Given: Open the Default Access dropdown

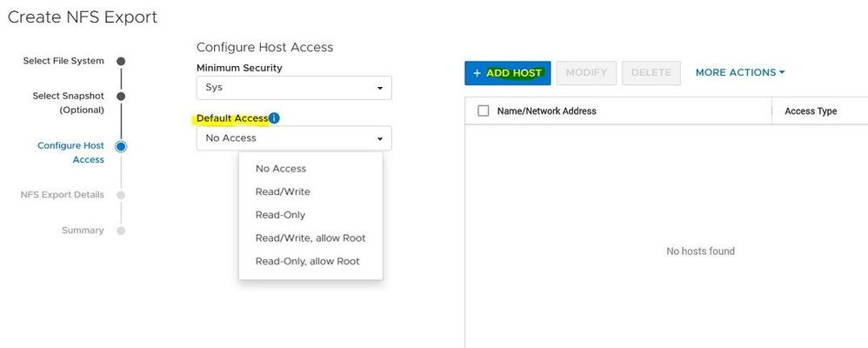Looking at the screenshot, I should (x=294, y=138).
